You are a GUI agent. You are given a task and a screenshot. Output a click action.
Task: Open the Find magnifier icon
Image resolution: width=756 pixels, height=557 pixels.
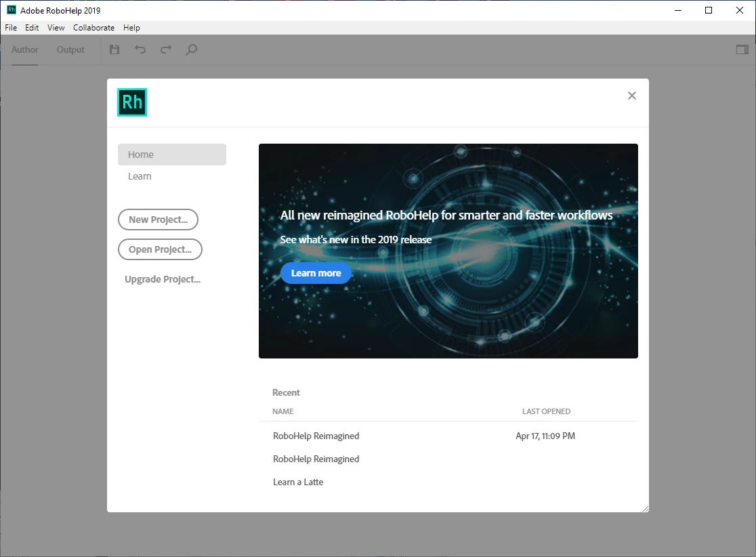click(x=192, y=49)
